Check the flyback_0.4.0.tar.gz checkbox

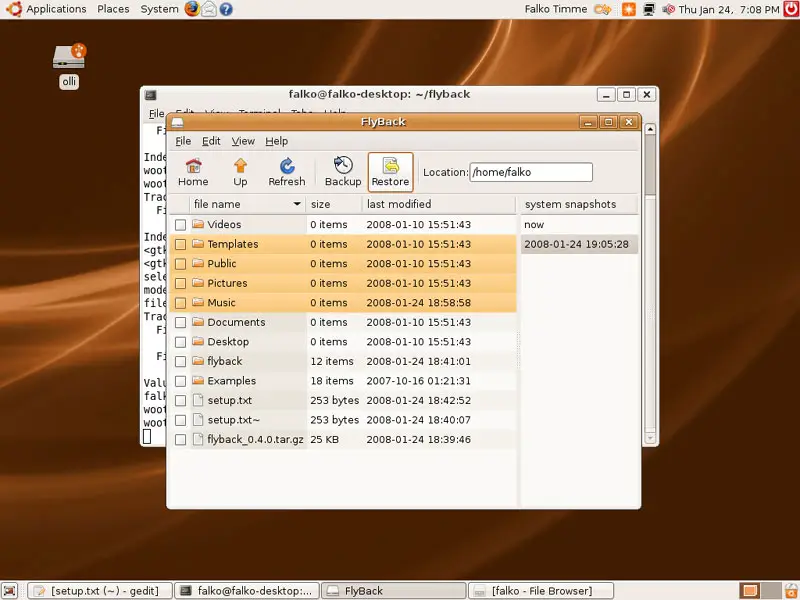180,440
